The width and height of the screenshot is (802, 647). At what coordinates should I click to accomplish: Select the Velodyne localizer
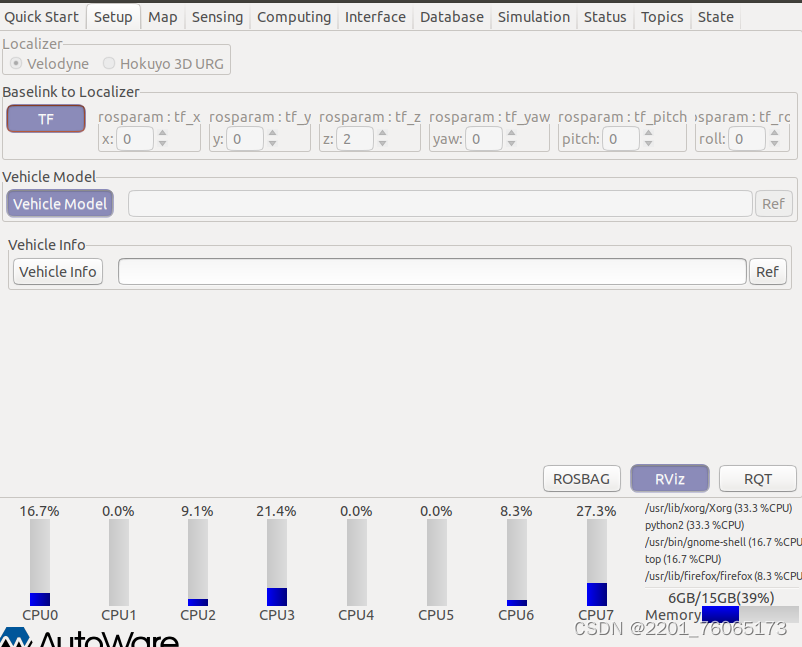coord(16,63)
